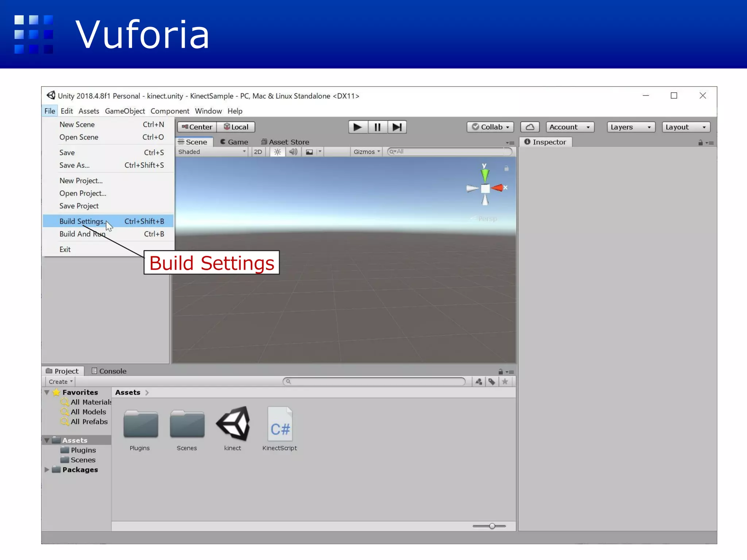Viewport: 747px width, 560px height.
Task: Select Plugins in the project tree
Action: 78,450
